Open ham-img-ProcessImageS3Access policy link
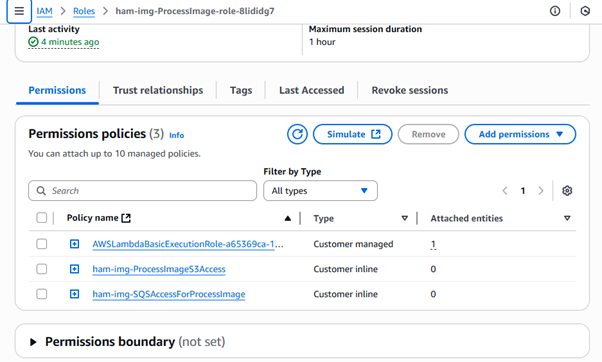The image size is (602, 362). 159,269
